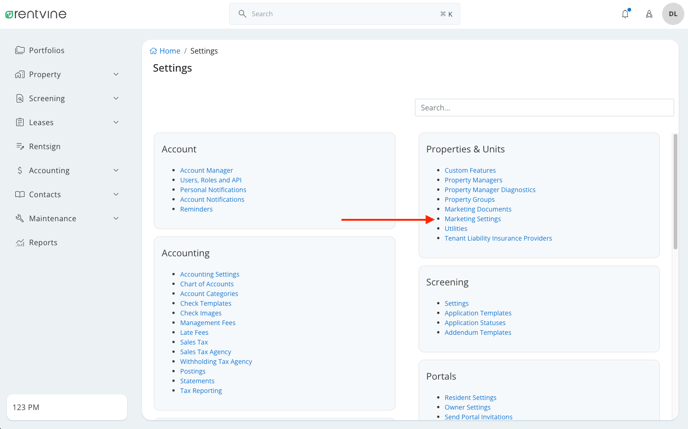Click the settings list vertical scrollbar
The height and width of the screenshot is (429, 688).
coord(675,192)
